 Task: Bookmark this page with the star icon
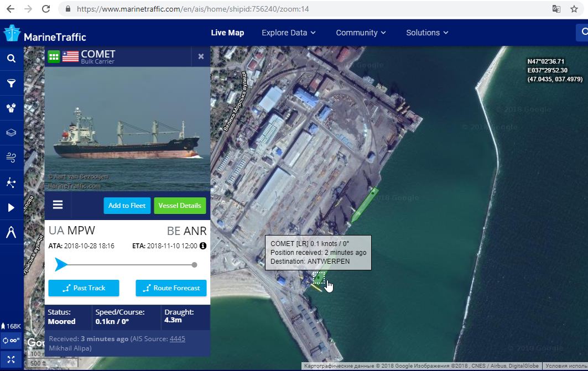click(x=574, y=9)
